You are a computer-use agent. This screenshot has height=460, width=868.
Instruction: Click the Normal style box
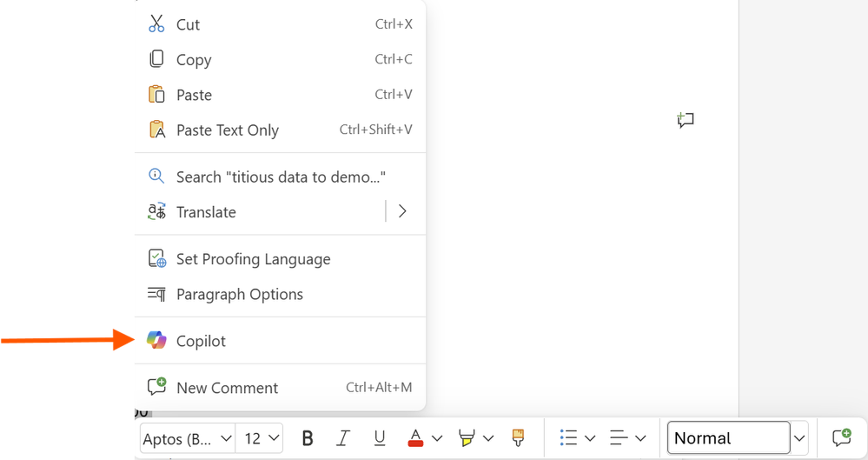tap(728, 438)
